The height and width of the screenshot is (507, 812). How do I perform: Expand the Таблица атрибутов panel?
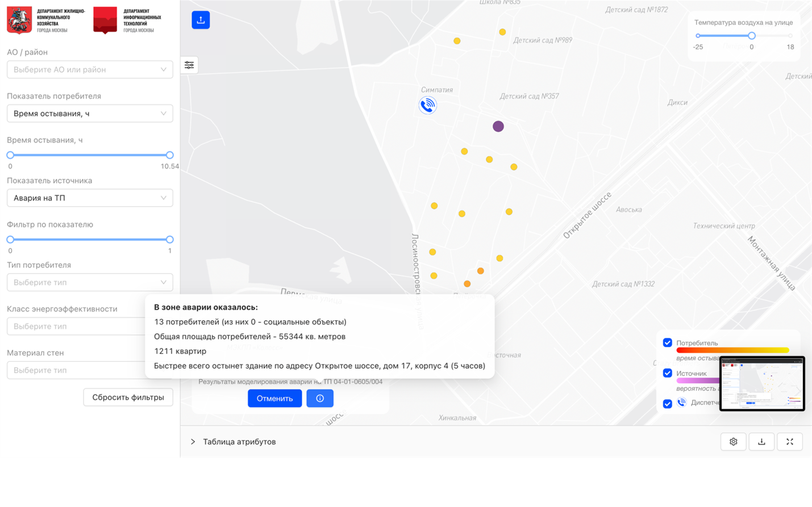click(193, 442)
